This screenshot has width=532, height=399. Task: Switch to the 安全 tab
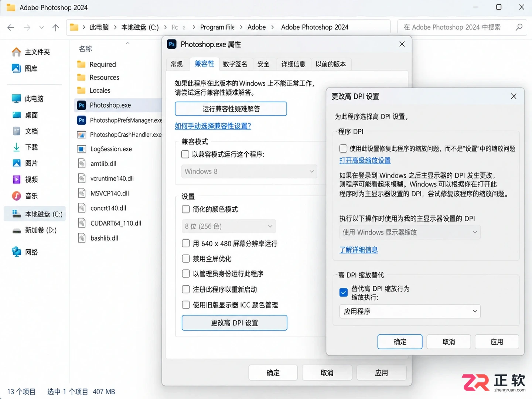[263, 64]
